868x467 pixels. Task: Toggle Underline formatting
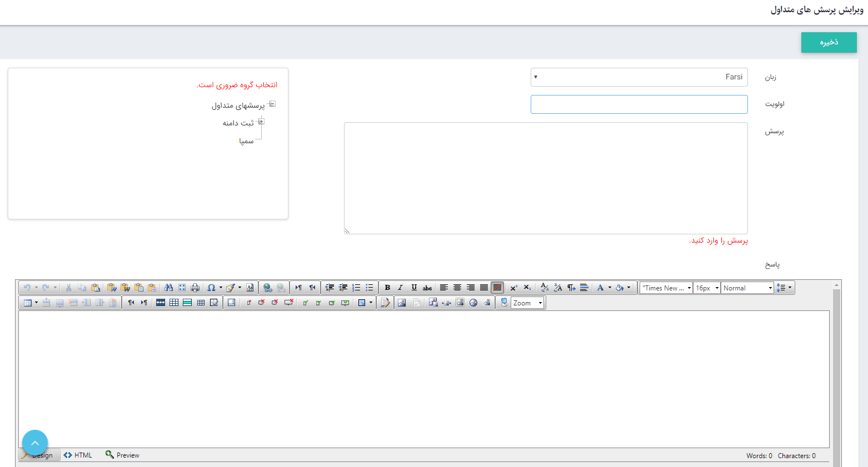click(x=414, y=288)
